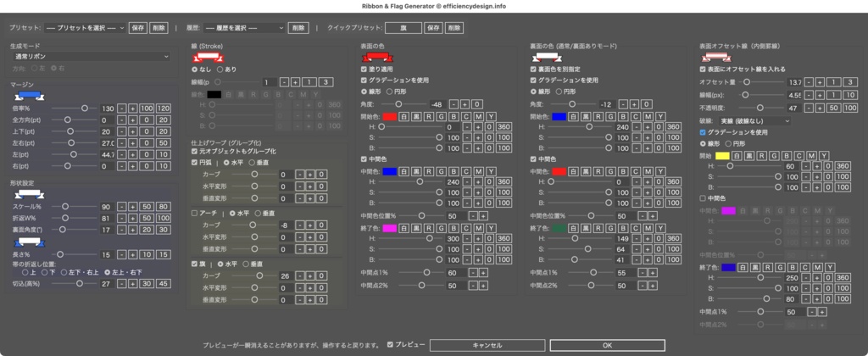Toggle the プレビュー checkbox
The image size is (868, 356).
pos(390,345)
